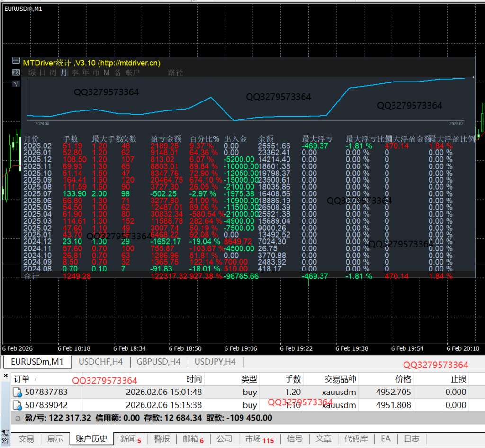Open the 交易 trade tab in terminal
Image resolution: width=485 pixels, height=448 pixels.
pos(26,439)
